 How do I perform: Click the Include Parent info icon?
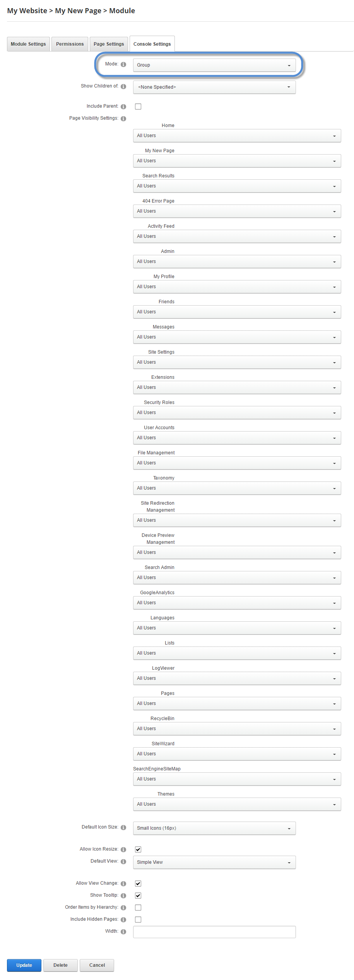click(123, 107)
